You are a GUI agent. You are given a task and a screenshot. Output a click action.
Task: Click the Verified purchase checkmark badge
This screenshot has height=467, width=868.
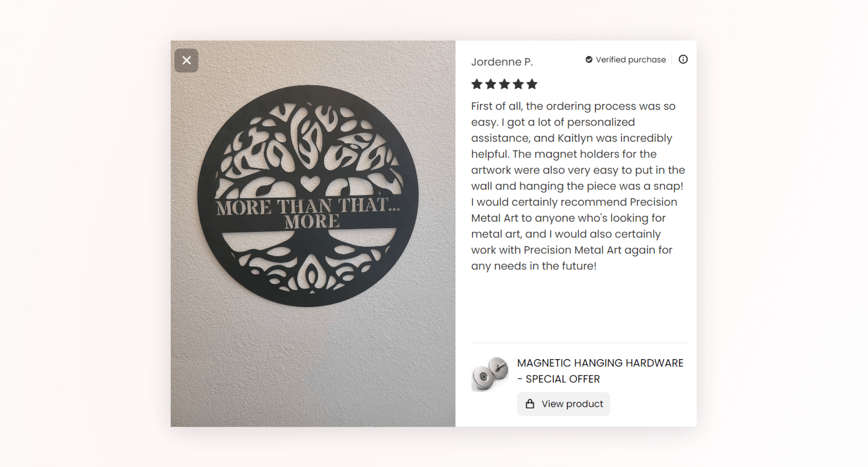coord(589,60)
